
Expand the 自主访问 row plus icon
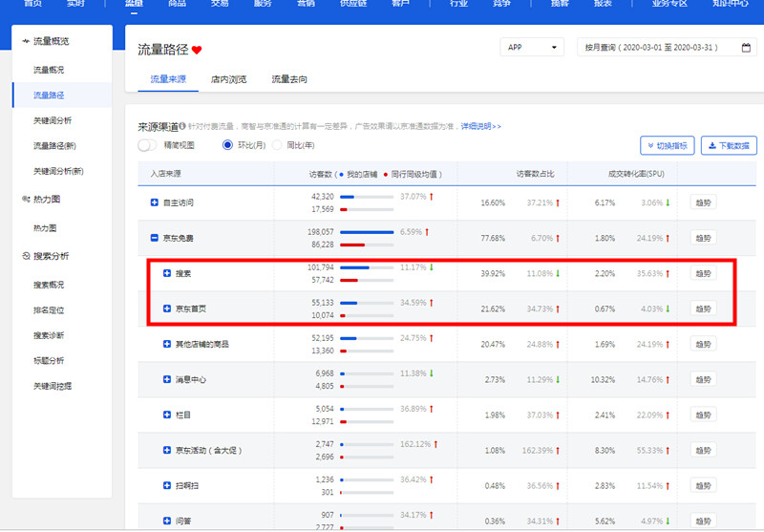tap(155, 202)
